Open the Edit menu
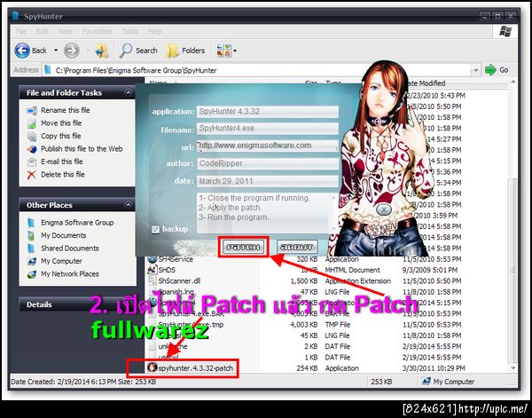The image size is (532, 418). click(x=42, y=32)
